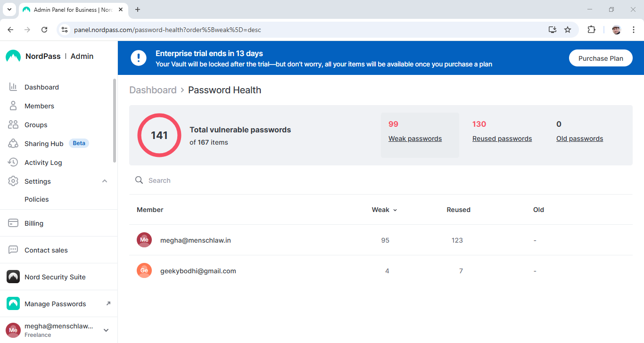Click the search magnifier icon
Screen dimensions: 644x343
pos(139,180)
